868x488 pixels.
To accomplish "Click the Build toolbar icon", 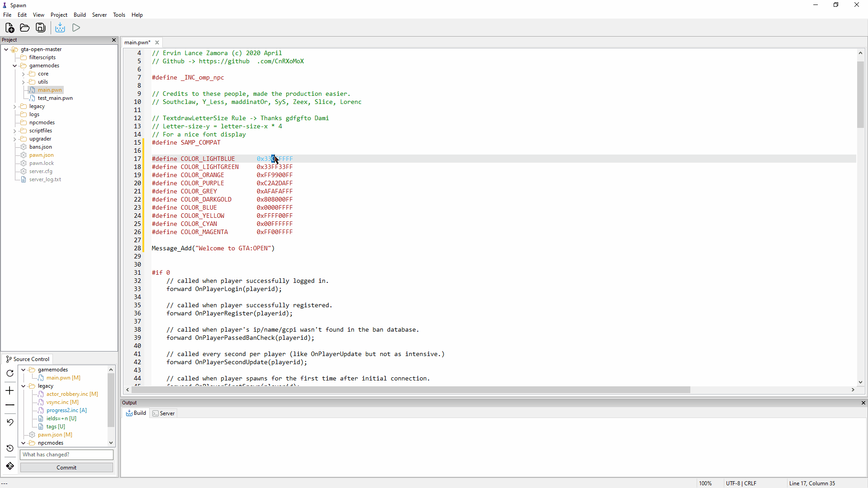I will [x=60, y=28].
